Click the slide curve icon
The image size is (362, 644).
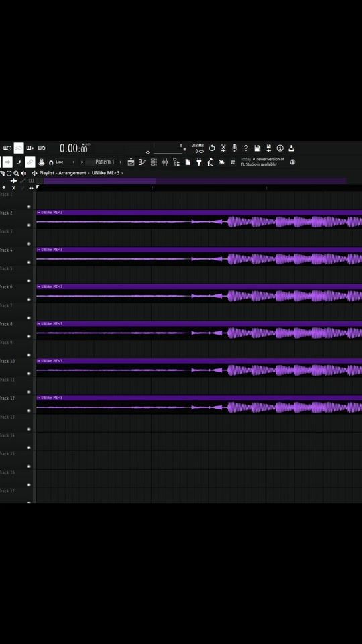[x=19, y=162]
